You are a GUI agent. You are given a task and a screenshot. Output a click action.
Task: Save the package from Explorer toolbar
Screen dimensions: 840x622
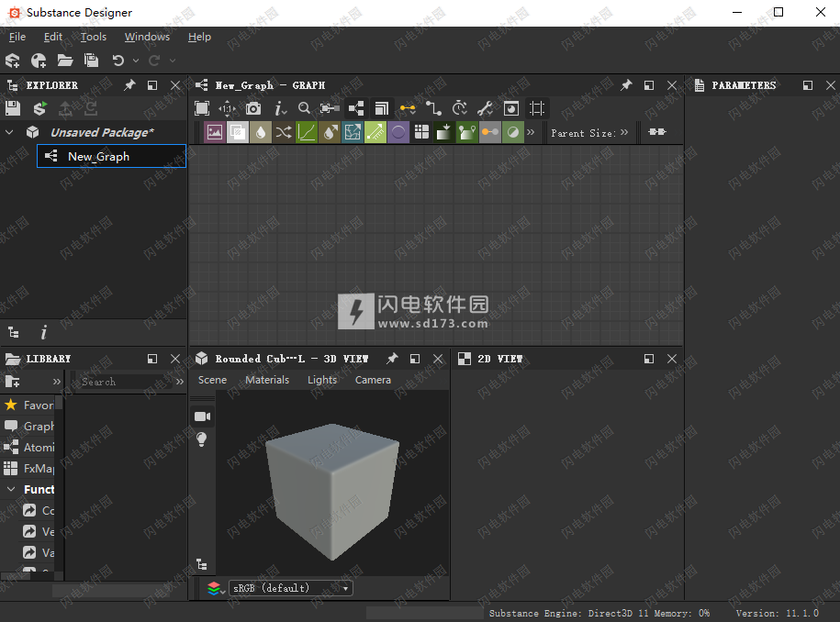point(13,108)
